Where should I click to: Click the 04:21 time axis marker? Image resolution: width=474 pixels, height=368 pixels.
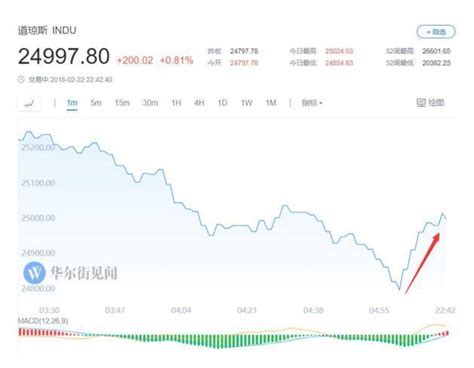pyautogui.click(x=247, y=310)
